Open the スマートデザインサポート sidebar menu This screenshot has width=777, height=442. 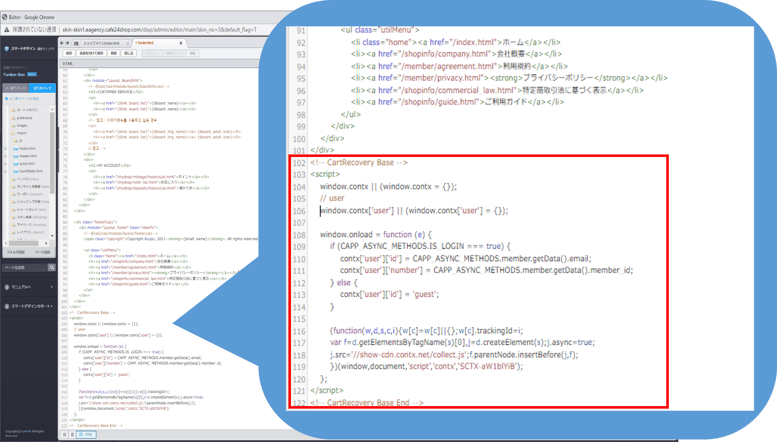click(29, 306)
